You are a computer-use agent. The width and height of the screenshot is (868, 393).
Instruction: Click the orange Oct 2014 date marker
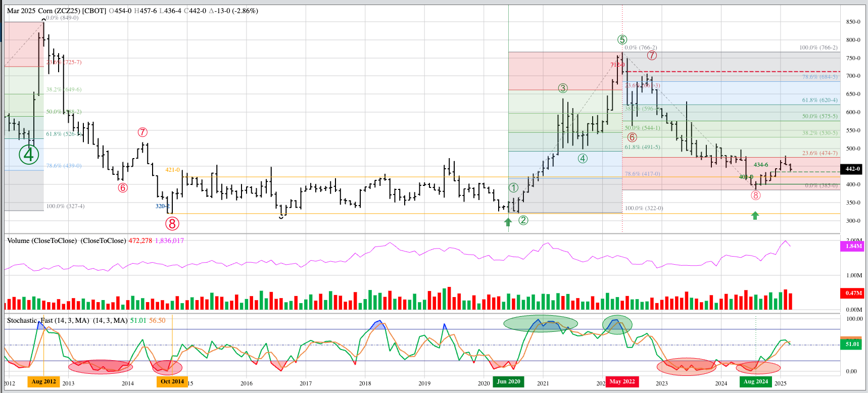point(172,382)
